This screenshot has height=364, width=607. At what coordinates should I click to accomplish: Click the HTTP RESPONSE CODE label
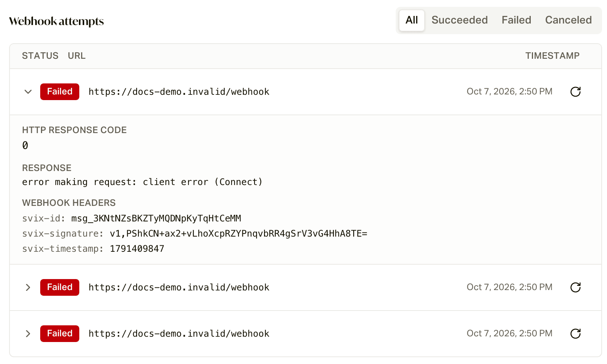74,130
